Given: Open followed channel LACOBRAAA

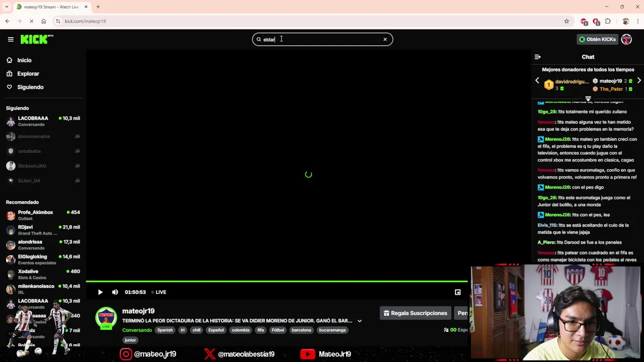Looking at the screenshot, I should click(x=43, y=121).
